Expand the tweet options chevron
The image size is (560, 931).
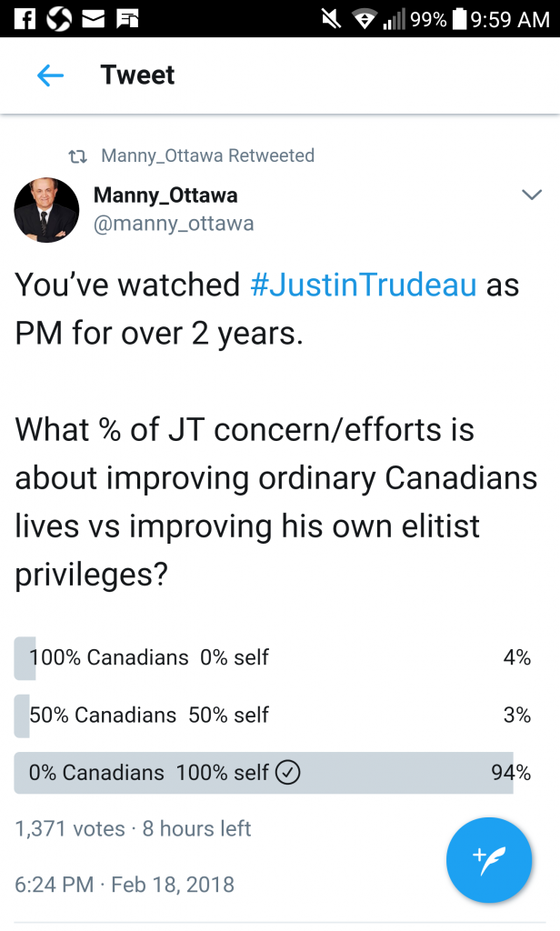(531, 195)
